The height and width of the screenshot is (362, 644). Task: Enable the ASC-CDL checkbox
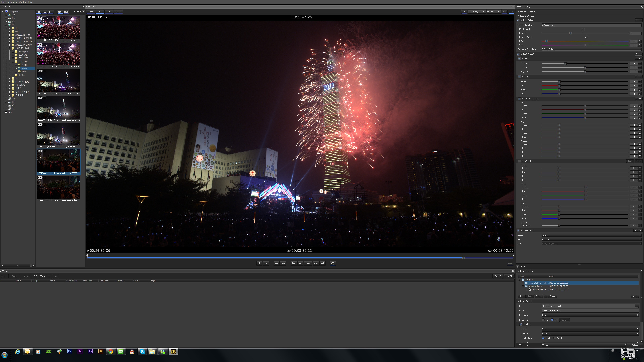(520, 161)
